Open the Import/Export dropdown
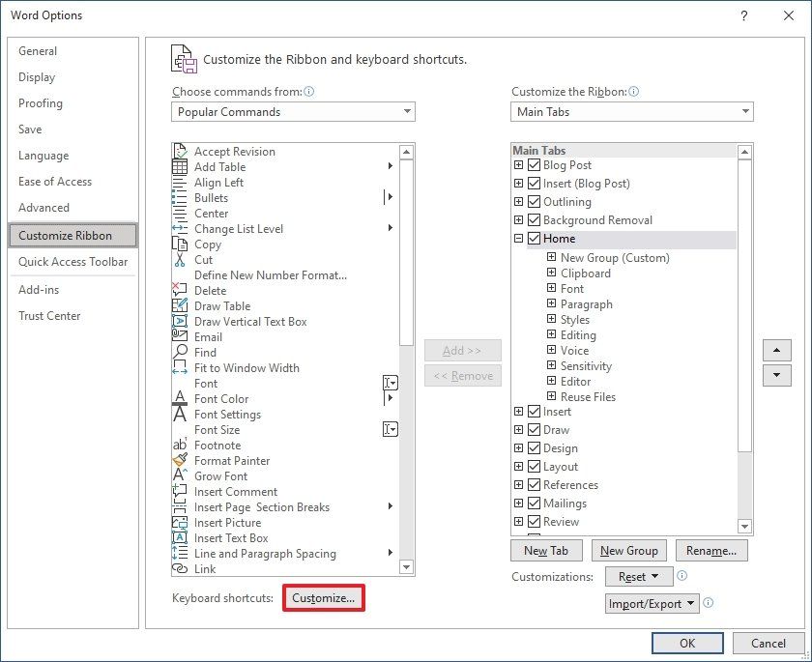Image resolution: width=812 pixels, height=662 pixels. [649, 603]
